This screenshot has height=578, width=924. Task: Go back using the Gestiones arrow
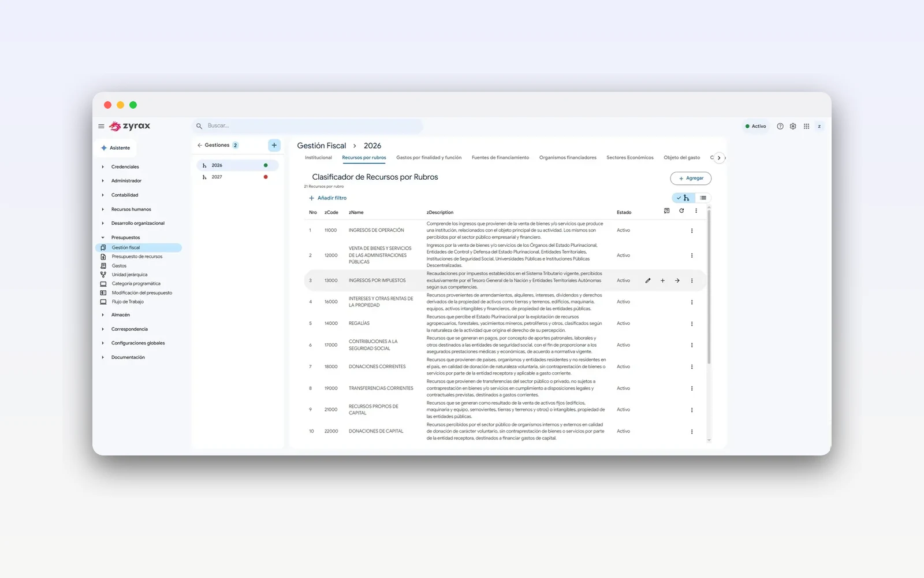pyautogui.click(x=200, y=145)
